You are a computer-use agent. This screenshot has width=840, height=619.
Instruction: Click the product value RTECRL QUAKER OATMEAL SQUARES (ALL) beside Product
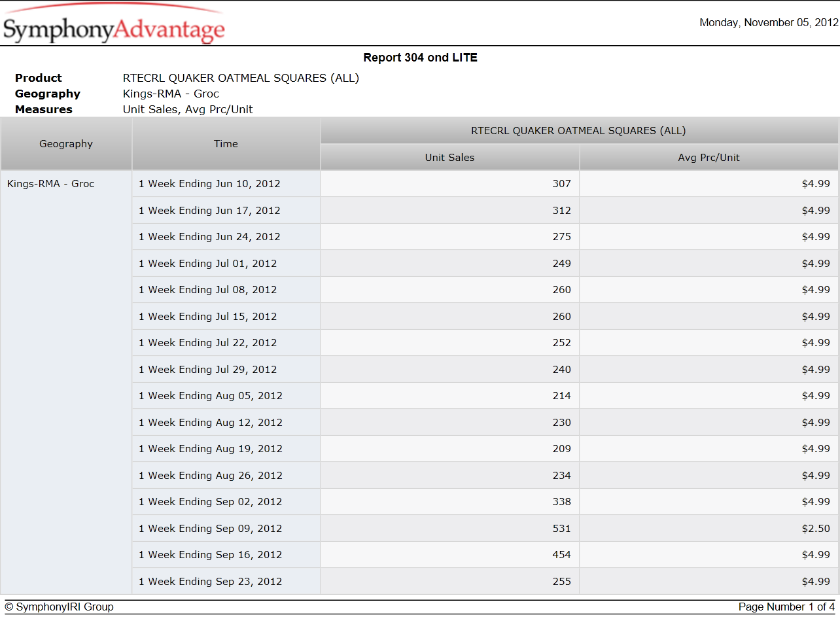click(241, 78)
